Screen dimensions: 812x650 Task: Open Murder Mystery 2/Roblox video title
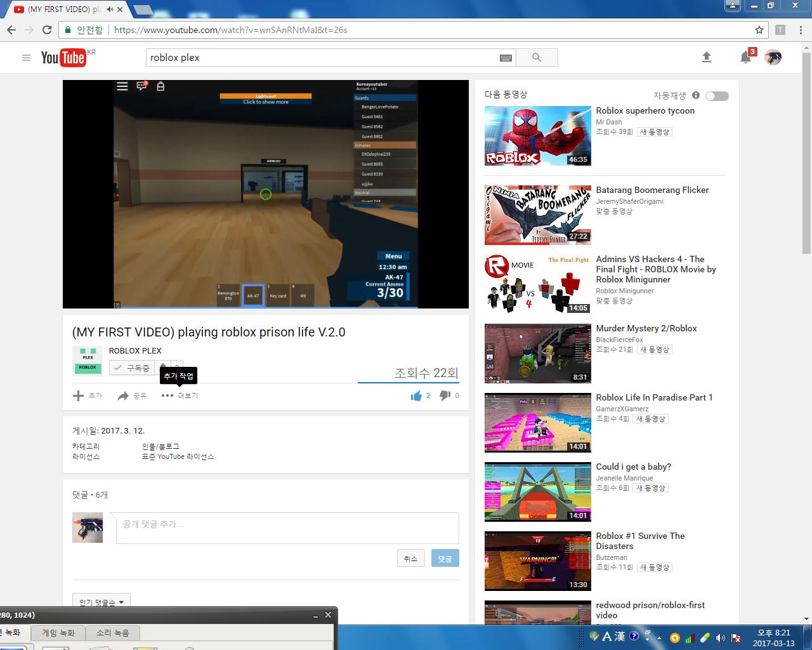coord(646,328)
